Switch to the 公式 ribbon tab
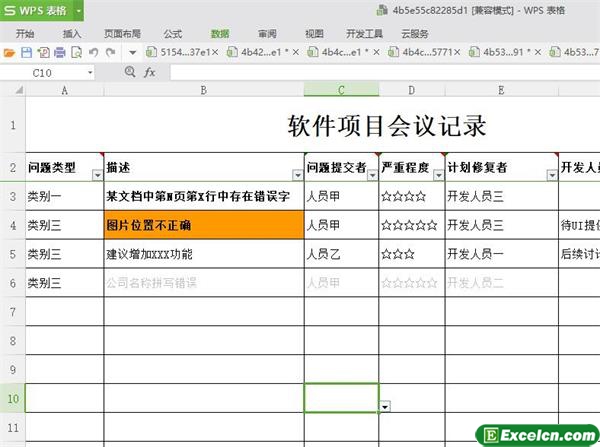 coord(172,32)
